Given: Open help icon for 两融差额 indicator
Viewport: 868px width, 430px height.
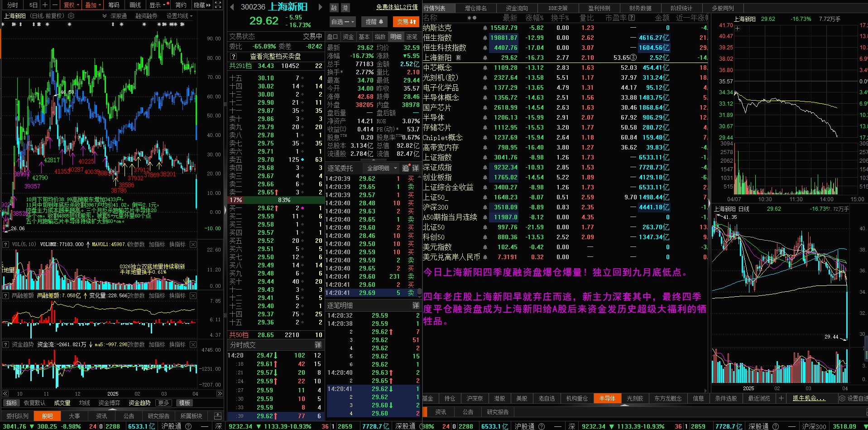Looking at the screenshot, I should pyautogui.click(x=6, y=295).
